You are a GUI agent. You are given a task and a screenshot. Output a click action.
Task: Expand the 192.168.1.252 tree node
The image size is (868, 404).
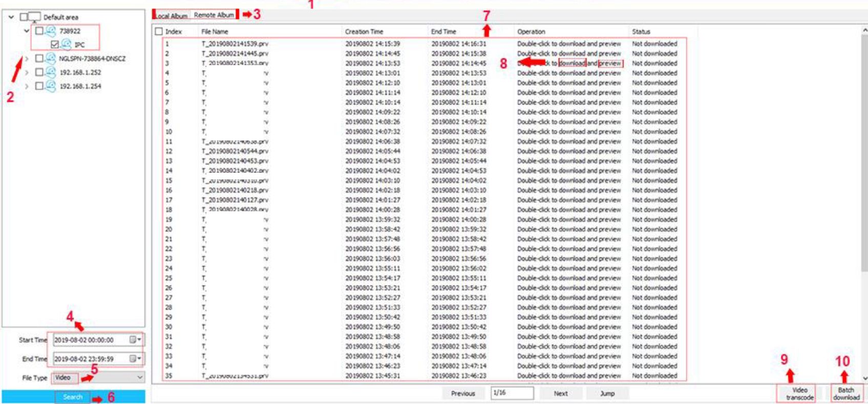pos(27,72)
